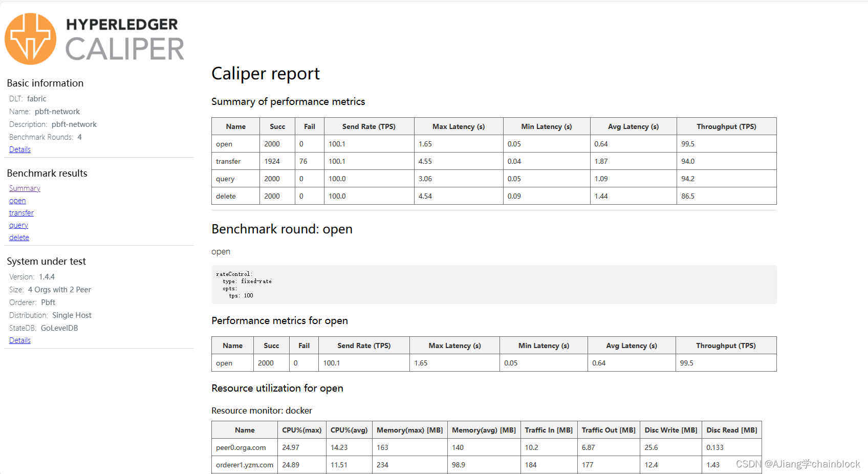Open the Details link under Basic information

point(20,149)
